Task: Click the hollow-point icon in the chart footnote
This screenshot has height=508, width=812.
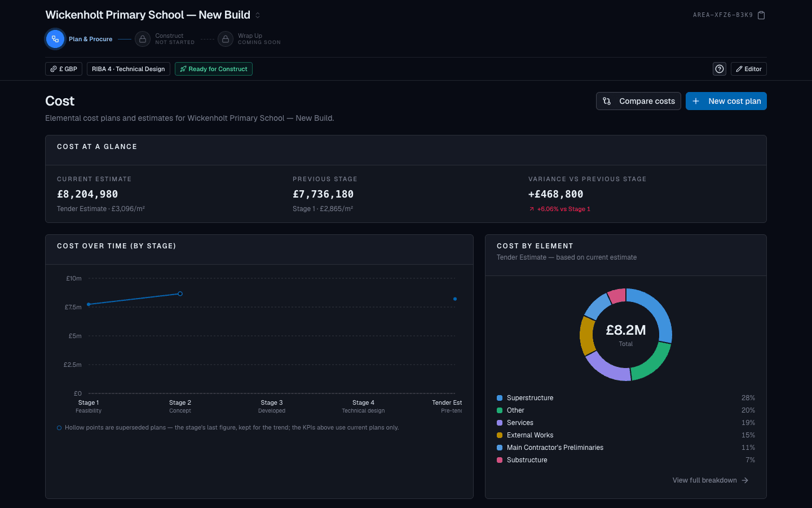Action: [59, 428]
